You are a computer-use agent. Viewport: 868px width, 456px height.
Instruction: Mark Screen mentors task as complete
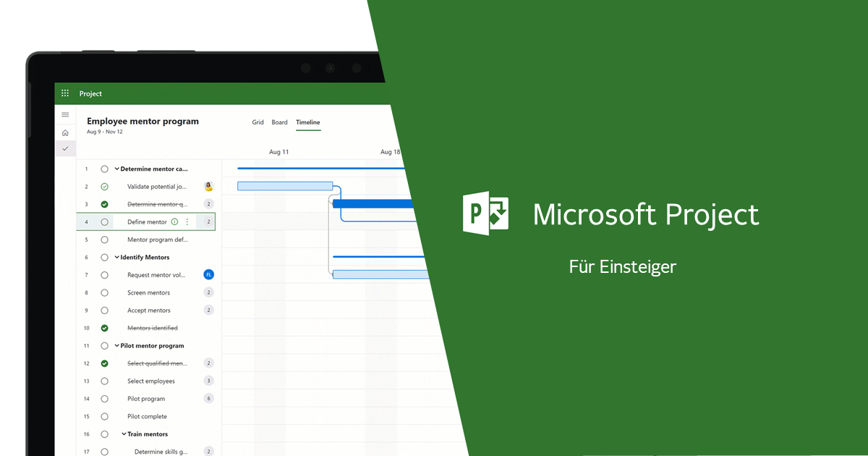point(105,293)
